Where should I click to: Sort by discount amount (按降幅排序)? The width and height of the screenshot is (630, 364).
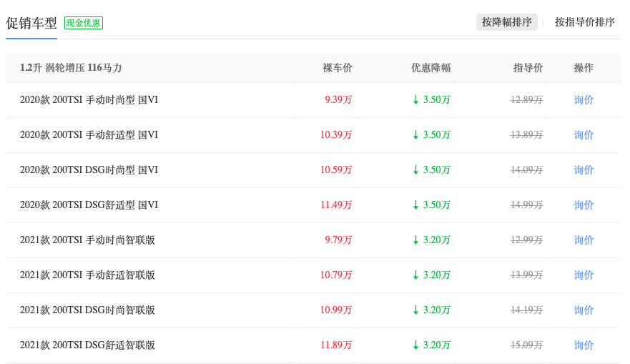(x=507, y=22)
